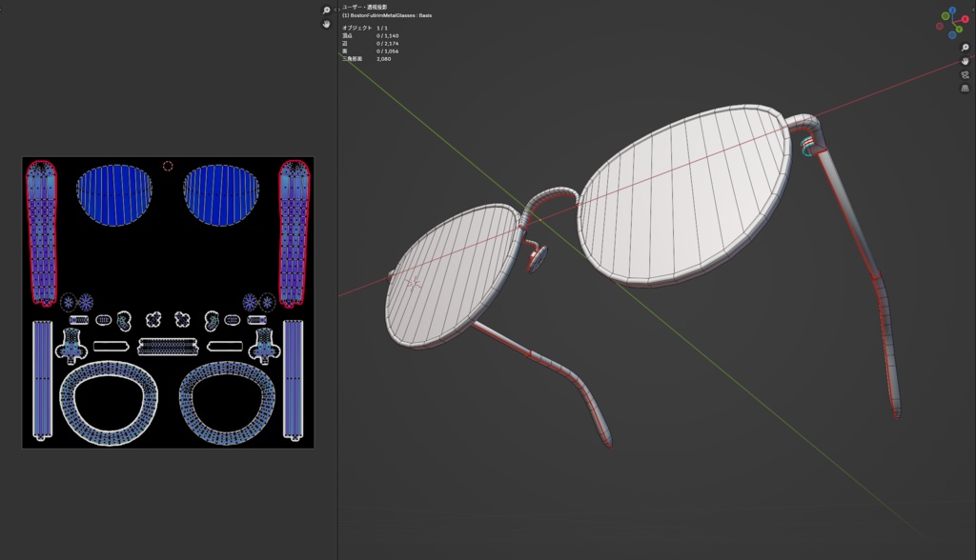
Task: Click the UV layout image preview
Action: click(x=167, y=300)
